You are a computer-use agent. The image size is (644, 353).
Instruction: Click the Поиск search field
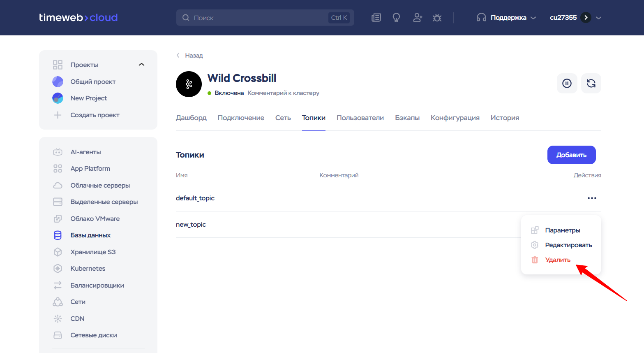click(x=259, y=18)
